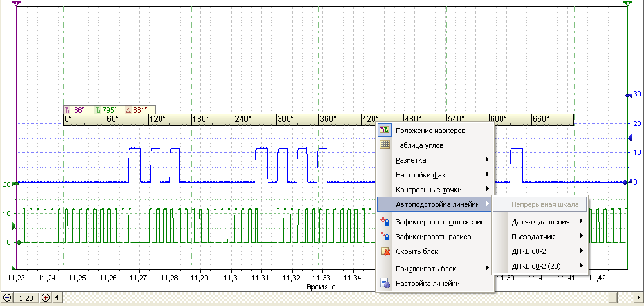Image resolution: width=644 pixels, height=306 pixels.
Task: Click green range marker beside left 20
Action: click(x=15, y=184)
